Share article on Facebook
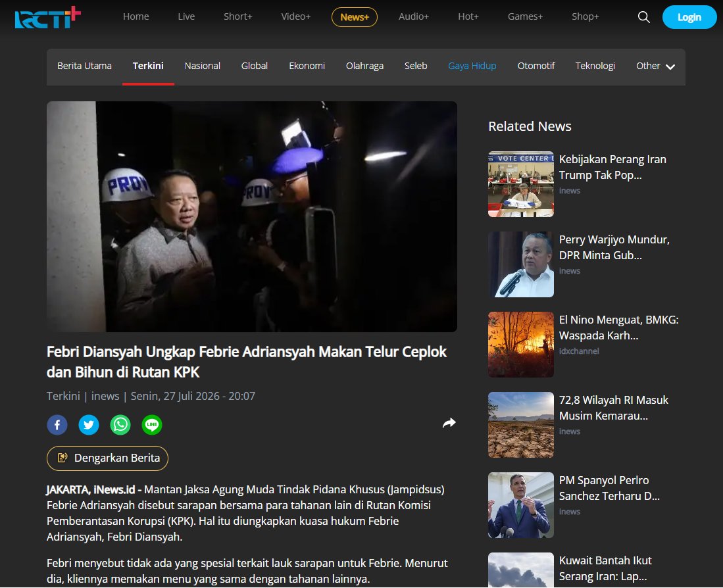The width and height of the screenshot is (723, 588). pyautogui.click(x=57, y=425)
